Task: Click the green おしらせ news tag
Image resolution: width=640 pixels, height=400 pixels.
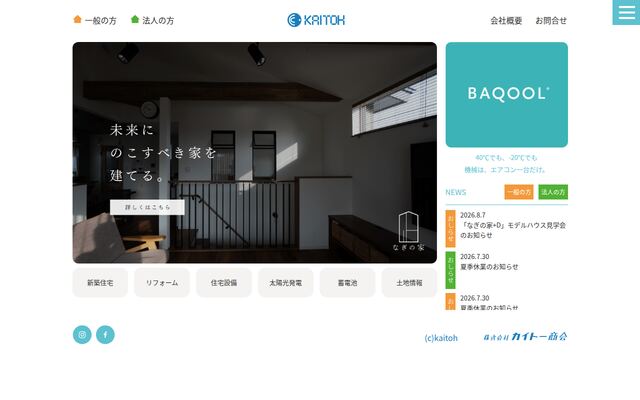Action: pyautogui.click(x=451, y=270)
